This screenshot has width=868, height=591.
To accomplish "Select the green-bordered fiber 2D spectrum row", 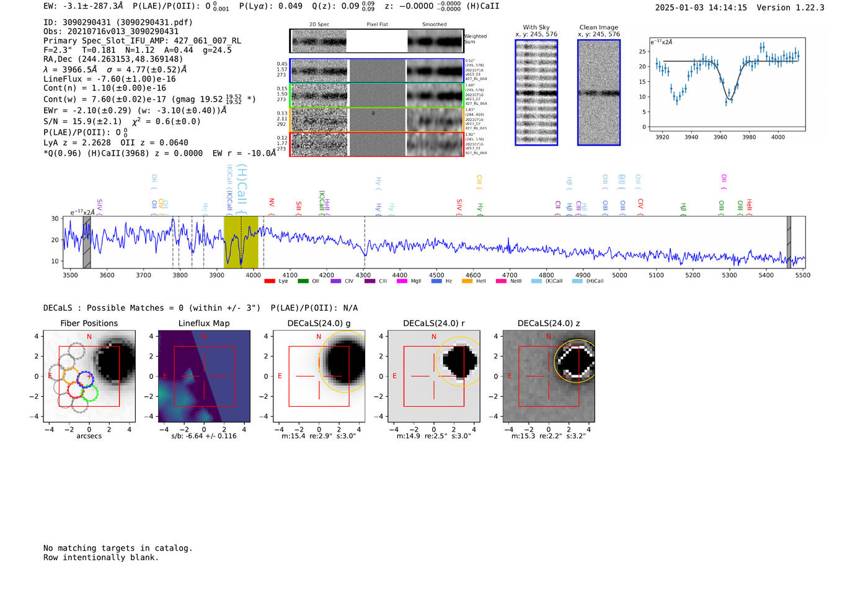I will point(376,96).
